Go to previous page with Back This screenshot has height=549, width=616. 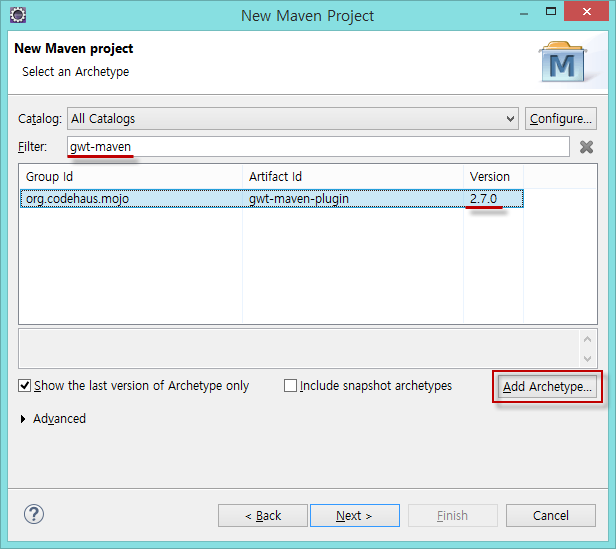point(263,515)
